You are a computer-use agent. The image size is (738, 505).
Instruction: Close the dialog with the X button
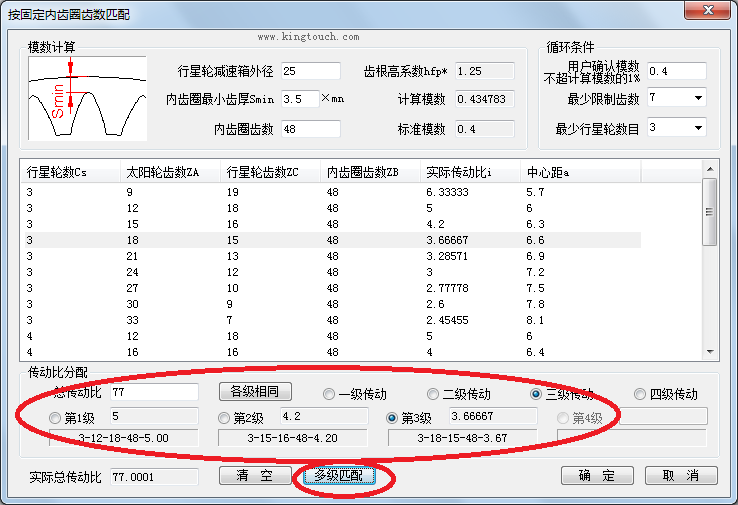708,10
